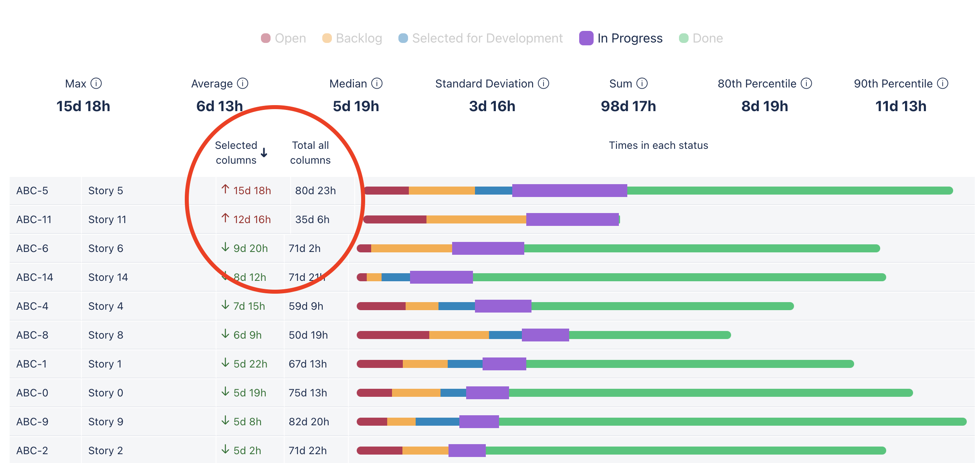Click the 82d 20h total cell
The width and height of the screenshot is (980, 463).
(x=309, y=422)
